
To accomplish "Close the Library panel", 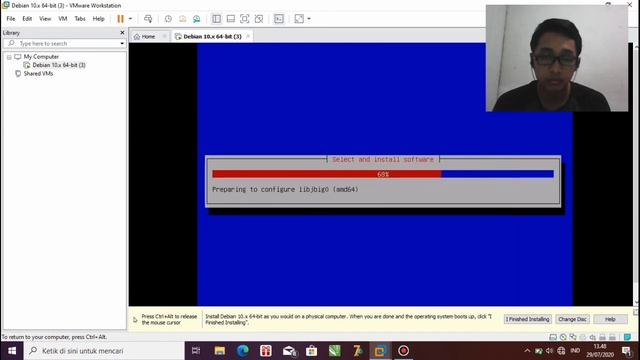I will (122, 33).
